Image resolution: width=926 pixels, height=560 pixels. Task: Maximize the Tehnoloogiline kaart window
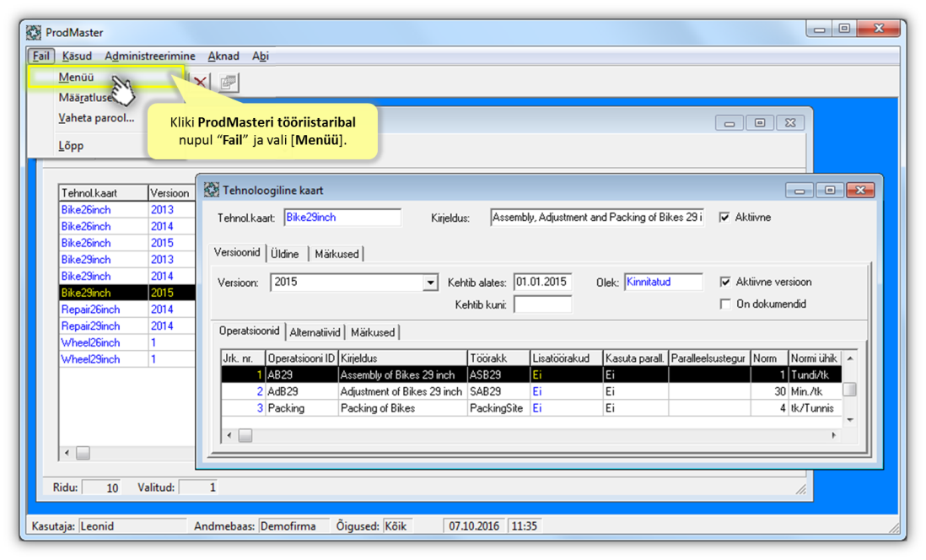829,190
